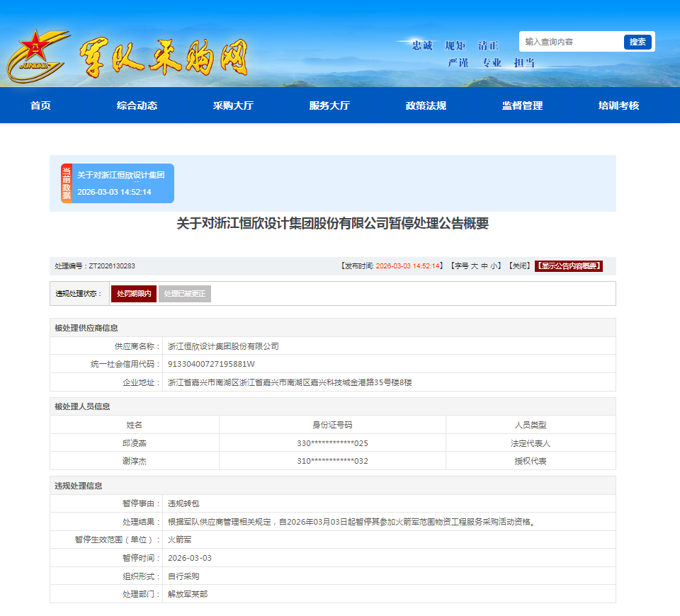Screen dimensions: 680x616
Task: Set font size to 中
Action: click(x=484, y=266)
